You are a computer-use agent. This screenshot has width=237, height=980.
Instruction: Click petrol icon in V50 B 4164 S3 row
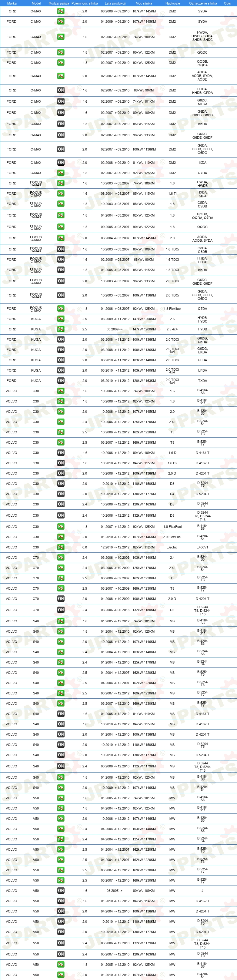(61, 798)
